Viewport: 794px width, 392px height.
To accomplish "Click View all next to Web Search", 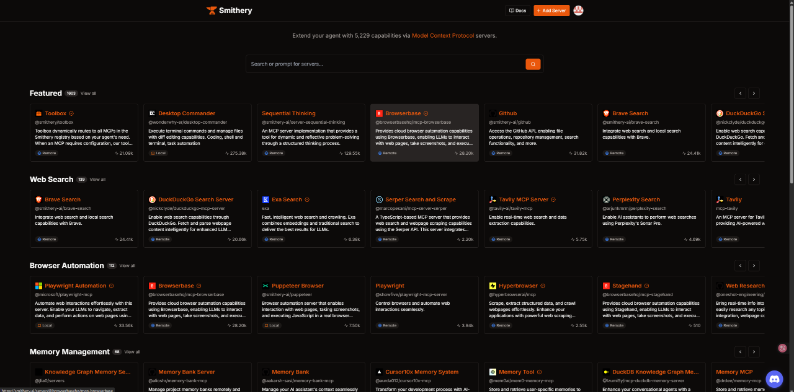I will (x=98, y=180).
